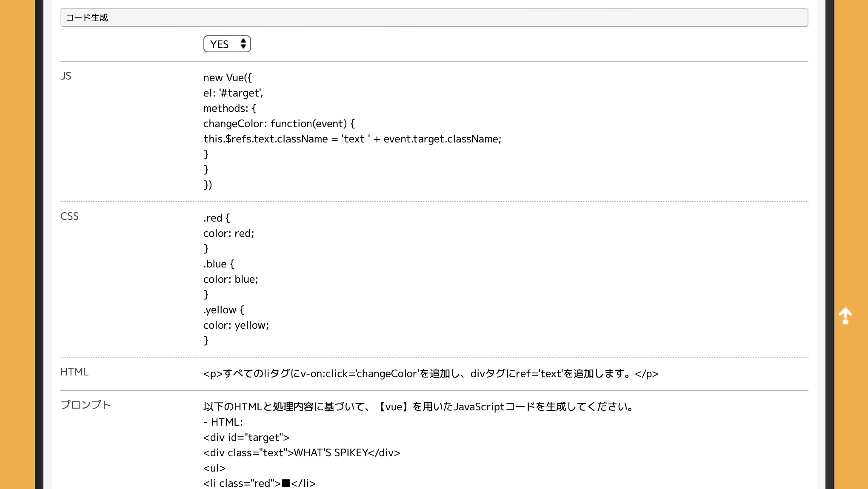Click the コード生成 header bar
Image resolution: width=868 pixels, height=489 pixels.
click(434, 17)
